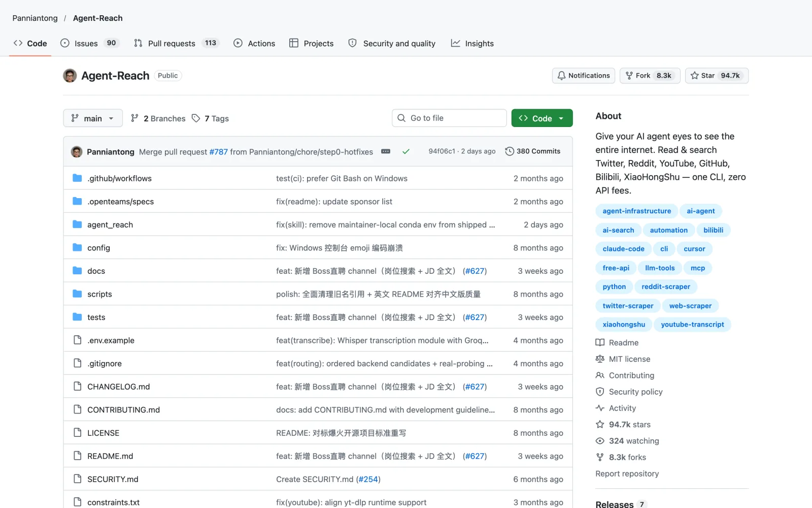812x508 pixels.
Task: Click the claude-code topic tag
Action: (x=623, y=249)
